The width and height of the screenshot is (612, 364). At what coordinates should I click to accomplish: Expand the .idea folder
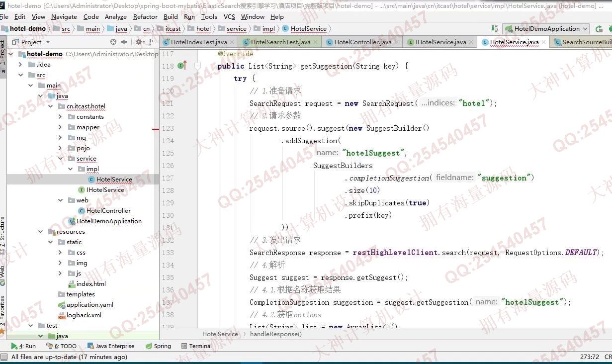[20, 64]
